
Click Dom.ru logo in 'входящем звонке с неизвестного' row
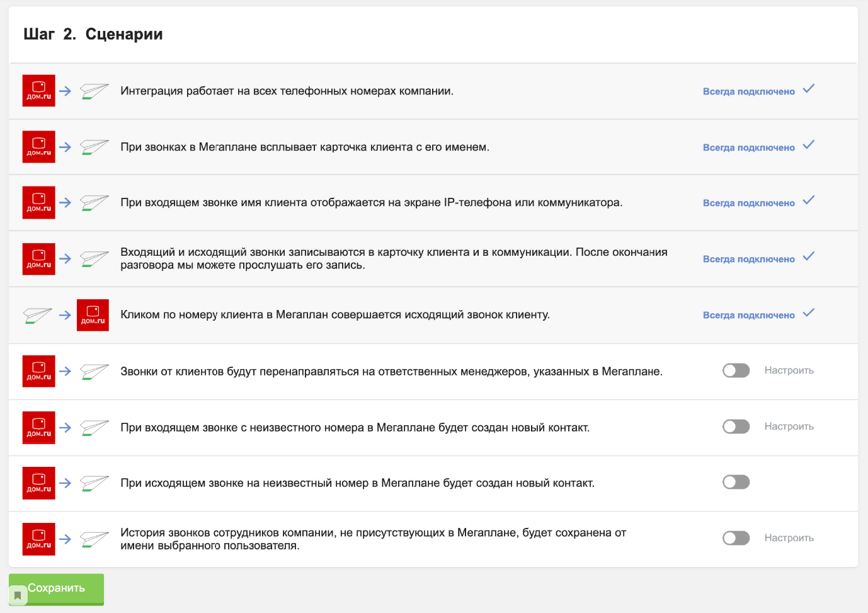coord(39,428)
